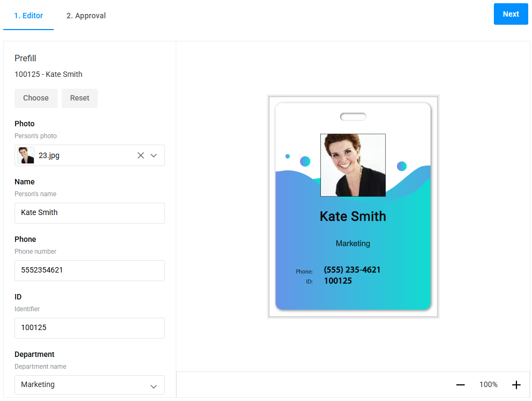
Task: Clear the selected photo 23.jpg
Action: click(x=140, y=155)
